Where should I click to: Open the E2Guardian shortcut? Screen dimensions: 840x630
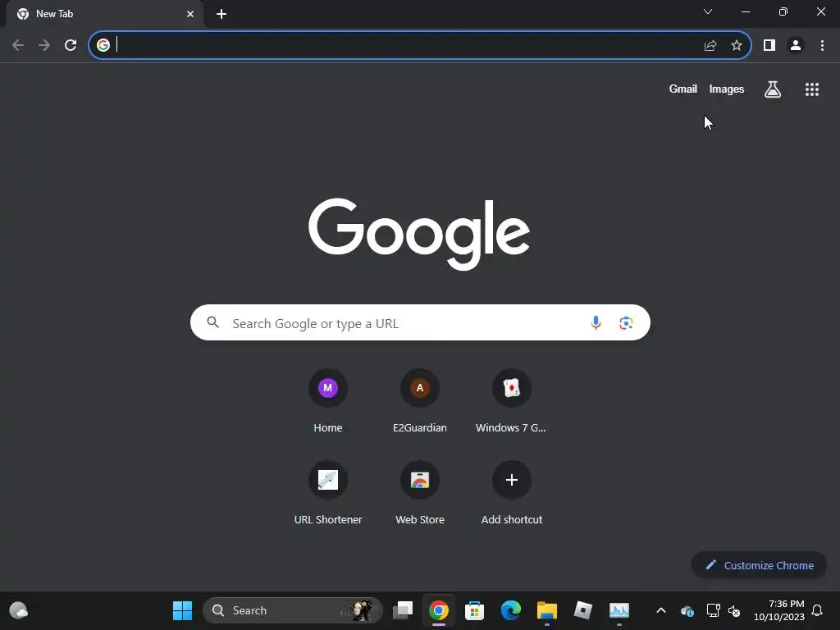click(420, 401)
